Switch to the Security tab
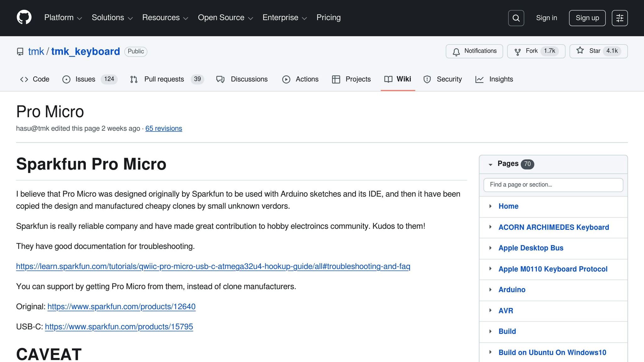644x362 pixels. click(x=443, y=80)
